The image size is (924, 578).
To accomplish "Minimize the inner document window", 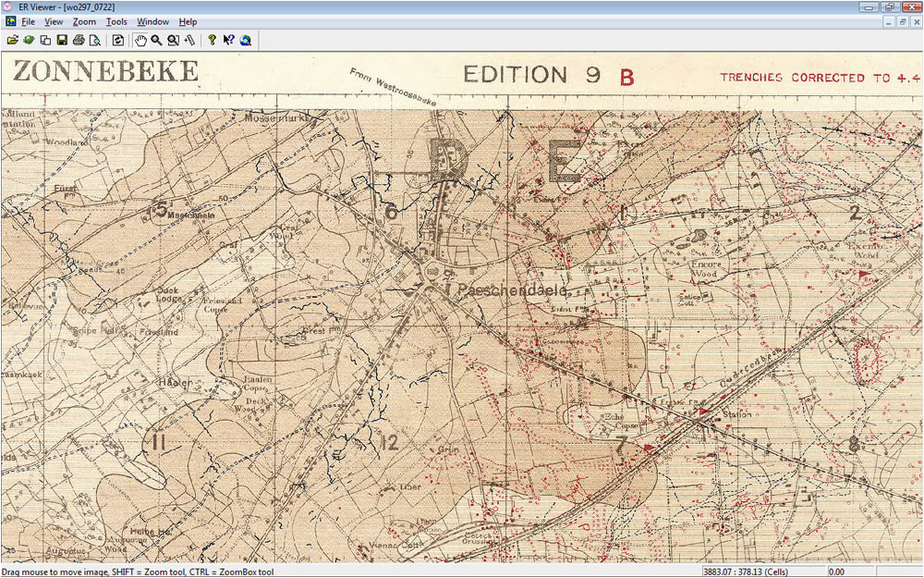I will coord(889,22).
